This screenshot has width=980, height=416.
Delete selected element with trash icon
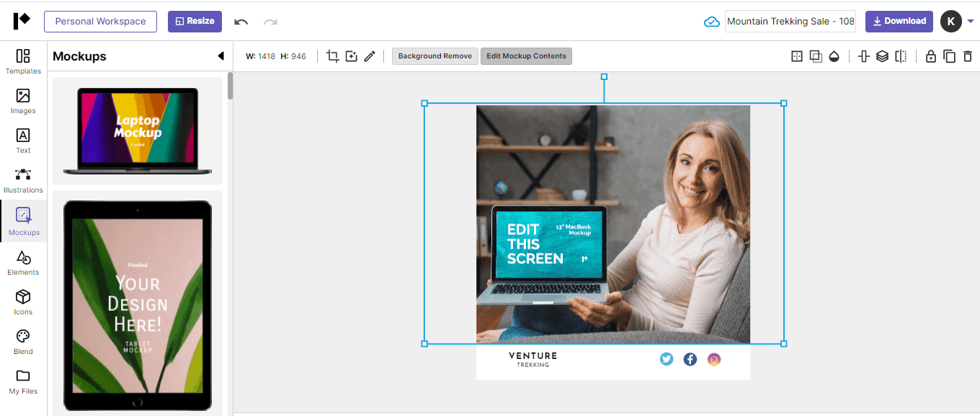tap(968, 56)
